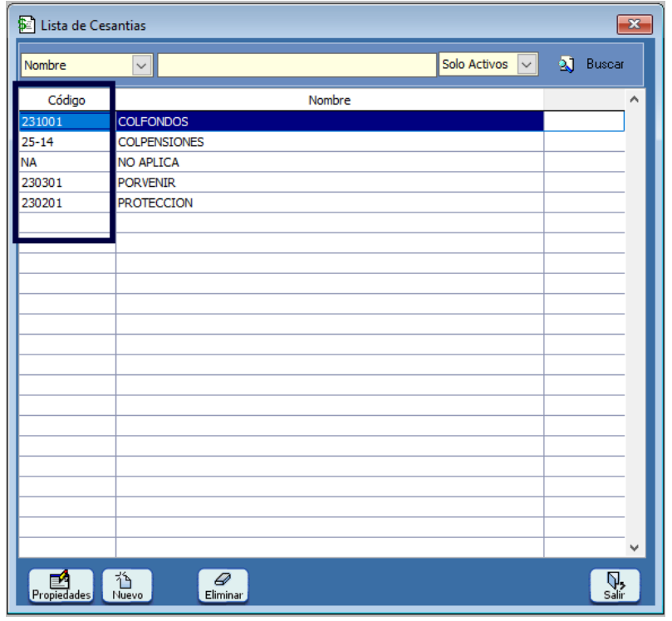The height and width of the screenshot is (621, 672).
Task: Select the PORVENIR row
Action: pos(330,183)
